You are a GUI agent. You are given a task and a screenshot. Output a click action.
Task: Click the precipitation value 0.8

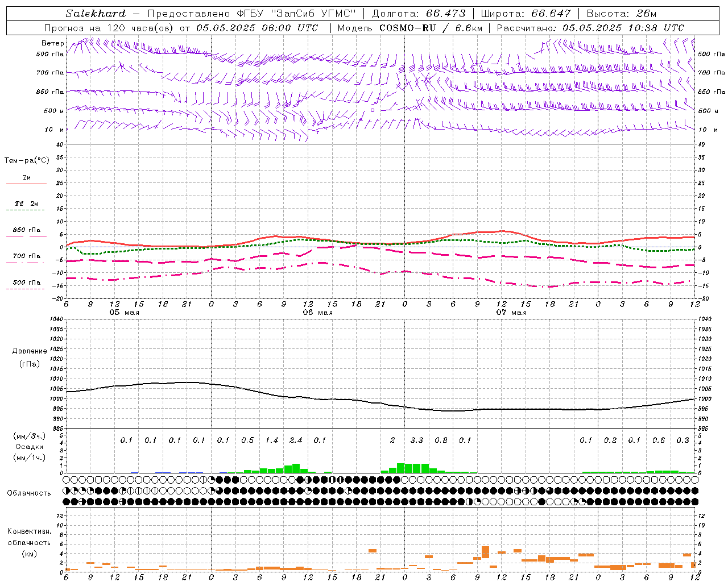pos(441,440)
